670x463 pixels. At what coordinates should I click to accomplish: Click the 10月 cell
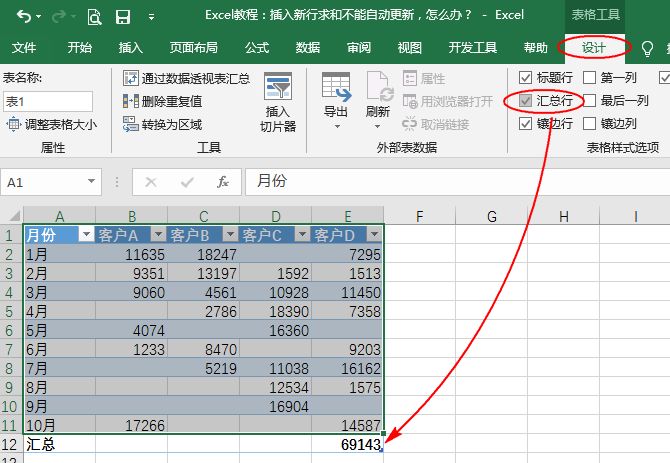[x=59, y=425]
